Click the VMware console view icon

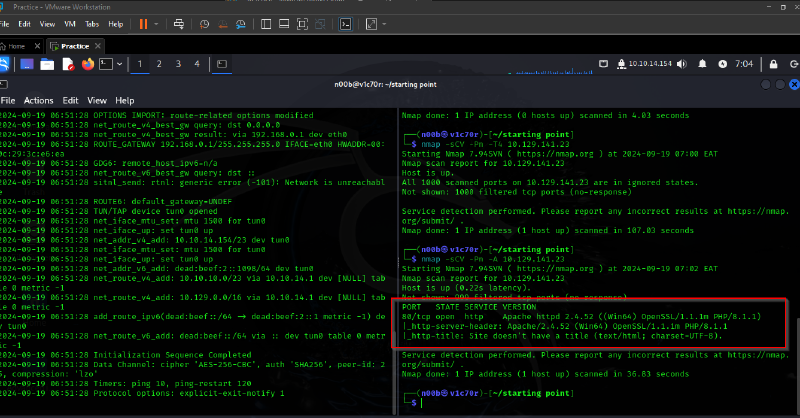tap(347, 22)
